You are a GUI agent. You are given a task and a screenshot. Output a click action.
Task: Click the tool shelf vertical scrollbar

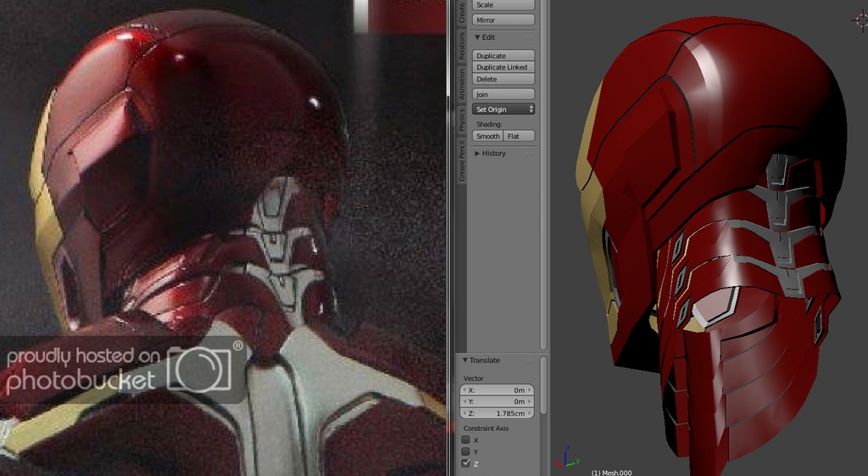click(543, 175)
